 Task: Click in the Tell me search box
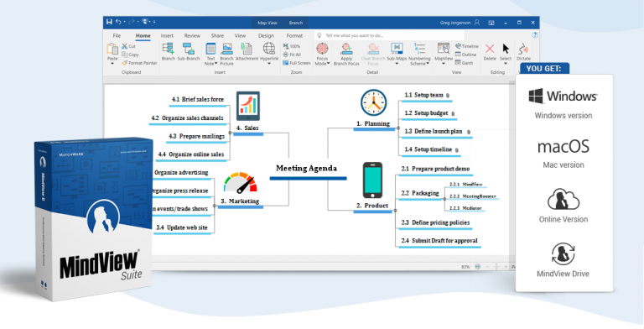coord(389,35)
